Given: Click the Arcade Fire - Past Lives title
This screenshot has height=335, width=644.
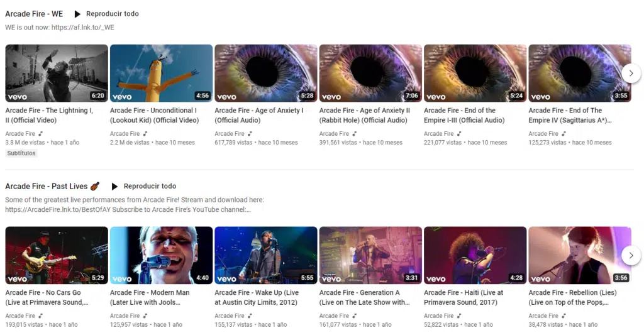Looking at the screenshot, I should coord(52,187).
